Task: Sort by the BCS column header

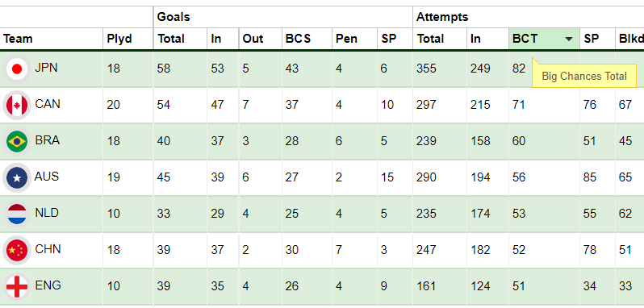Action: (x=298, y=39)
